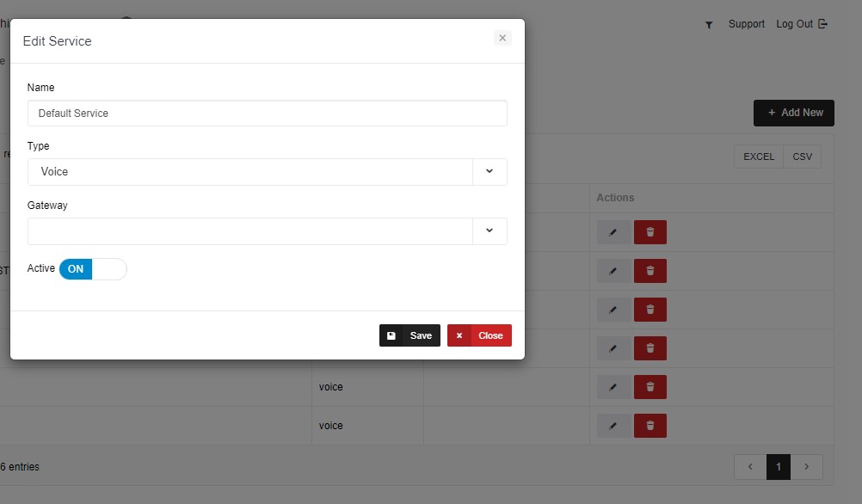
Task: Click the red trash icon in last row
Action: pyautogui.click(x=650, y=426)
